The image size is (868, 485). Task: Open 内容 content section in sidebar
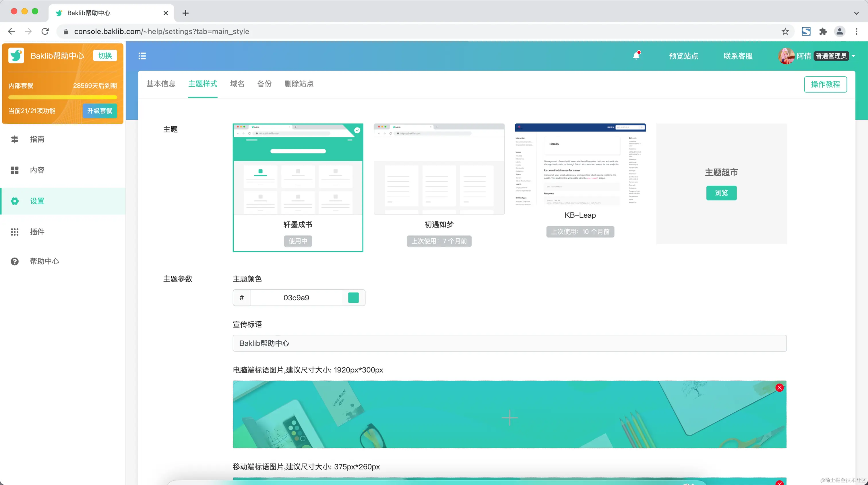37,170
